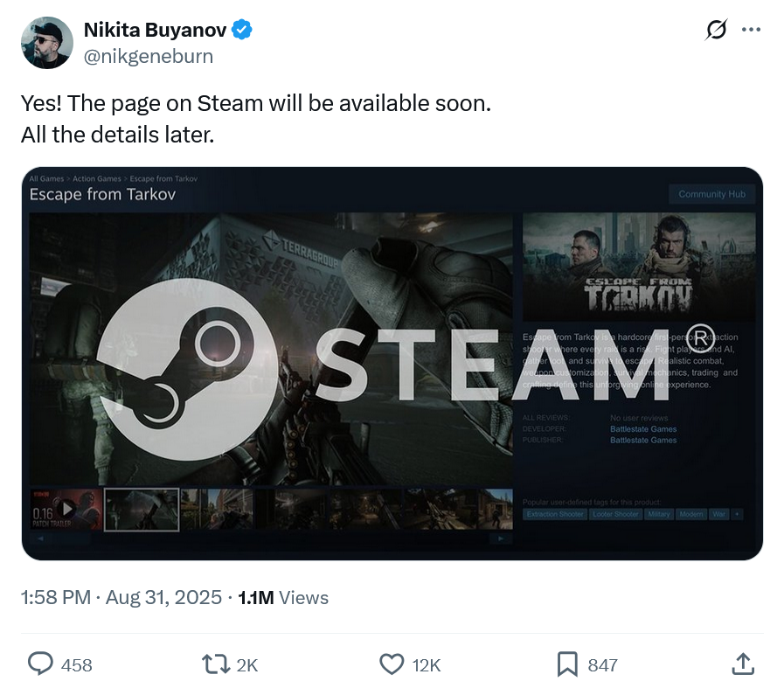View the 1.1M Views analytics
The width and height of the screenshot is (784, 695).
(x=283, y=597)
